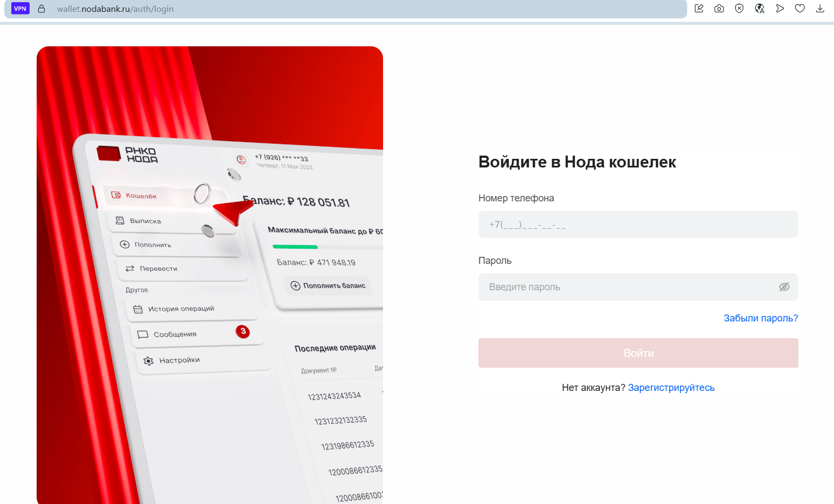Screen dimensions: 834x504
Task: Focus the phone number input field
Action: point(638,224)
